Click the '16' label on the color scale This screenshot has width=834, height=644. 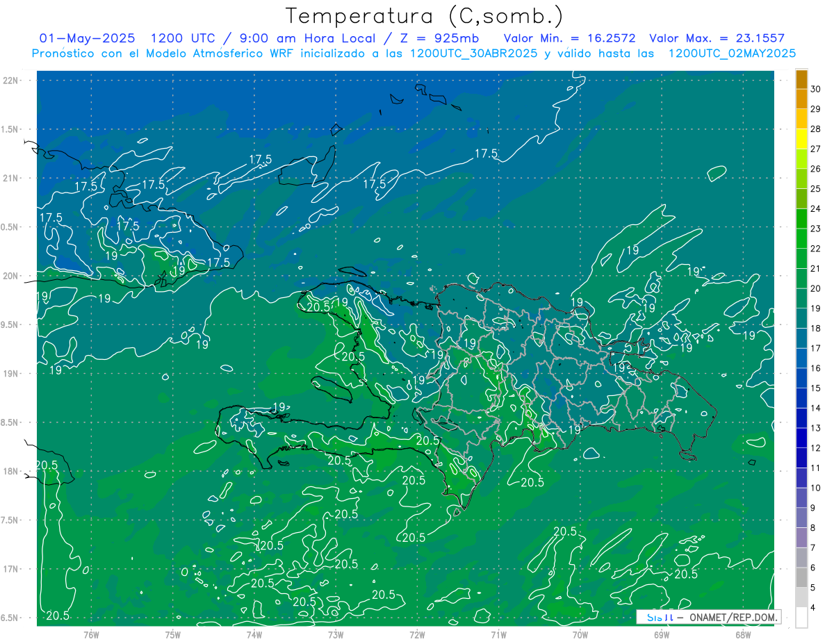tap(816, 368)
